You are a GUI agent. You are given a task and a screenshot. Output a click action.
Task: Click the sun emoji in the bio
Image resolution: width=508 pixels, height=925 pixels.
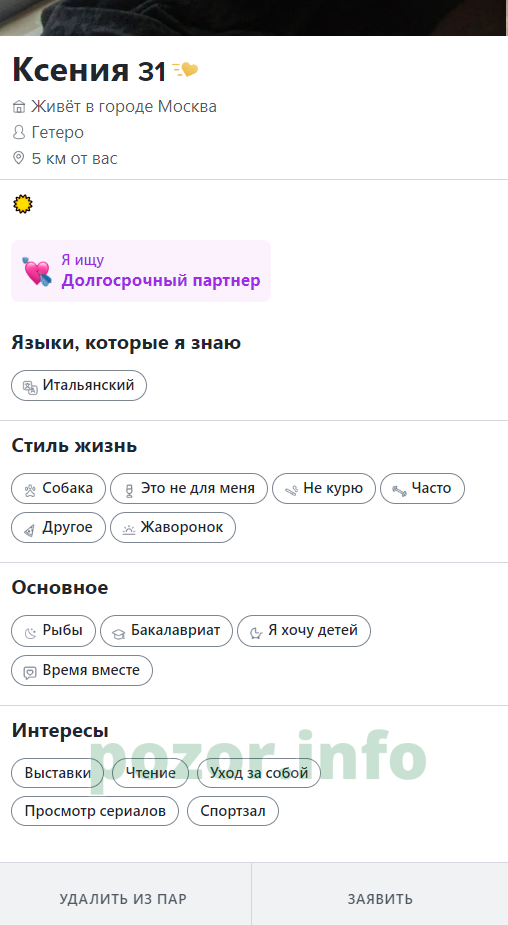[x=22, y=204]
